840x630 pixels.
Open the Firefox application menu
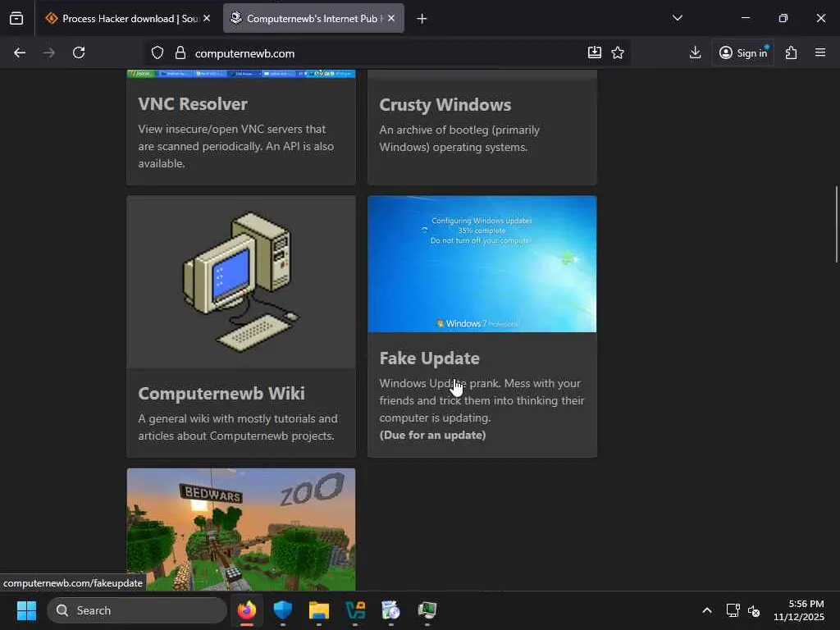[x=820, y=52]
